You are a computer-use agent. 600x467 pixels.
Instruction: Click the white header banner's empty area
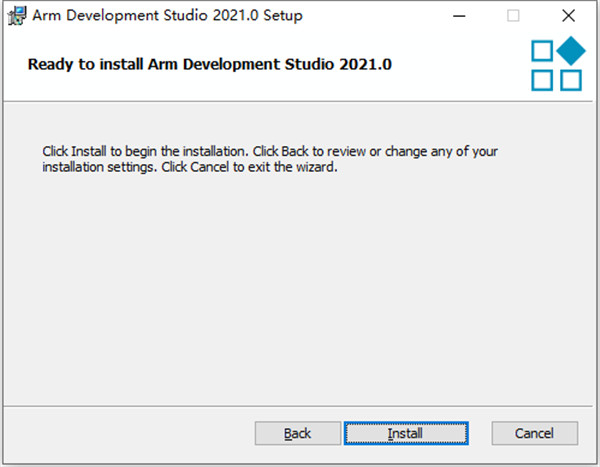[x=460, y=64]
